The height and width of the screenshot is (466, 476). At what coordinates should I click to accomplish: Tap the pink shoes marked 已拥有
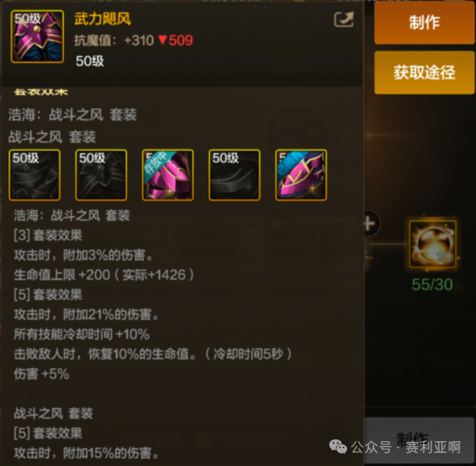pos(301,175)
